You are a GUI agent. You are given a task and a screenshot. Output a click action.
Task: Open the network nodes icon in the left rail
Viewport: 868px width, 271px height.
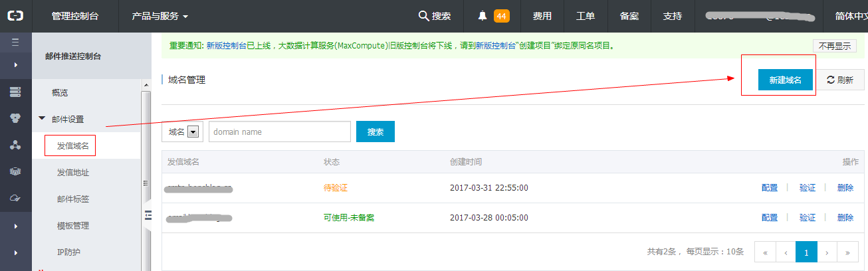(15, 145)
